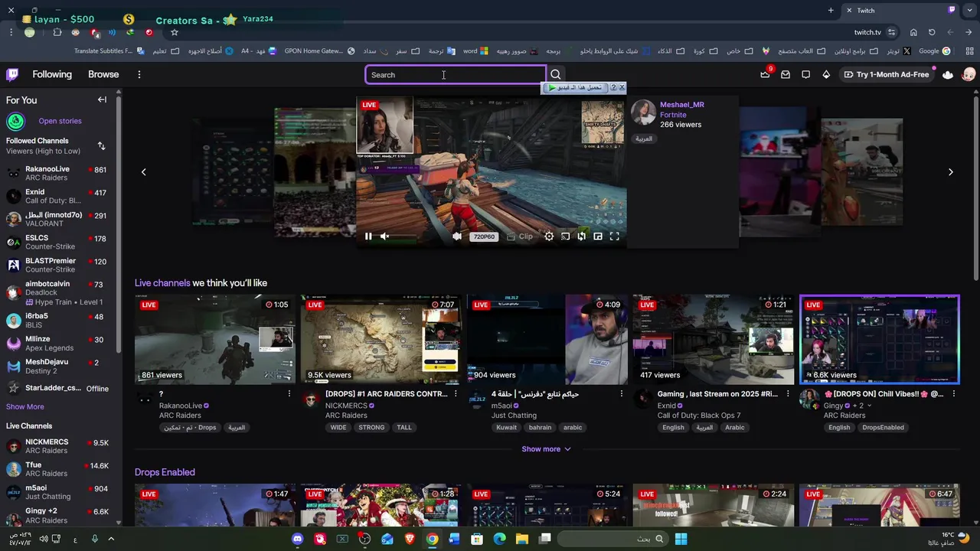Screen dimensions: 980x551
Task: Click the magnifier search button
Action: (x=556, y=75)
